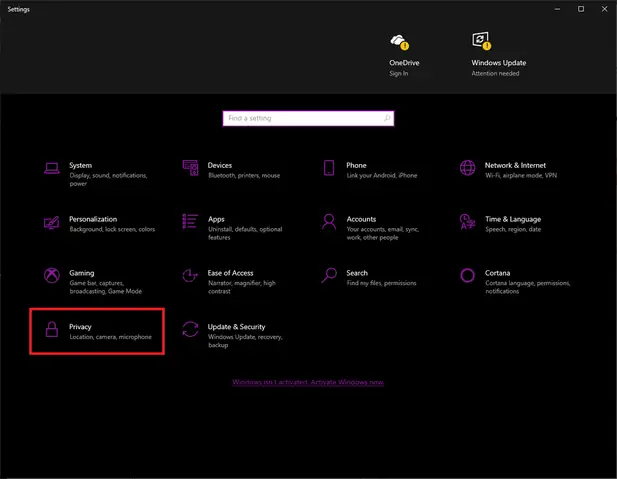The height and width of the screenshot is (479, 617).
Task: Select the Time & Language icon
Action: tap(467, 222)
